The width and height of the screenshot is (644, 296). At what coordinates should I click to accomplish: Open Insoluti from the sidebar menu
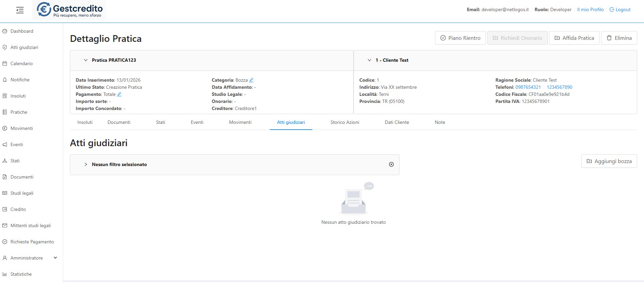coord(18,96)
